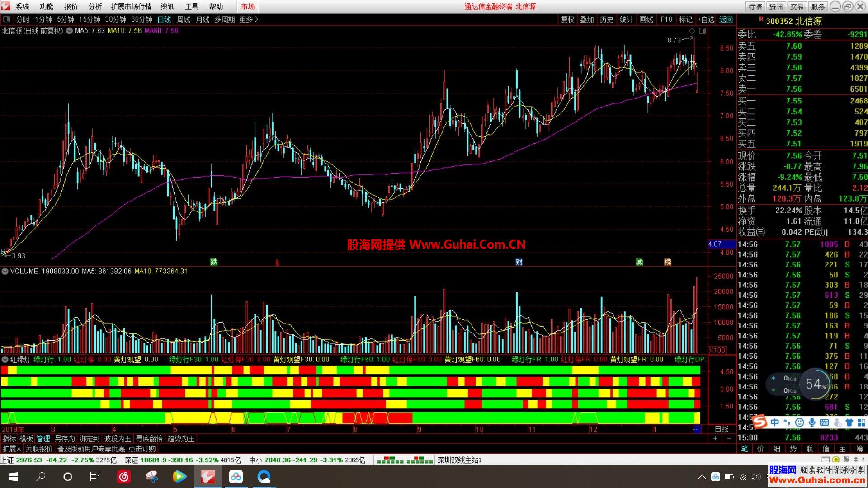Viewport: 868px width, 488px height.
Task: Click the 财 event marker on the chart
Action: 519,262
